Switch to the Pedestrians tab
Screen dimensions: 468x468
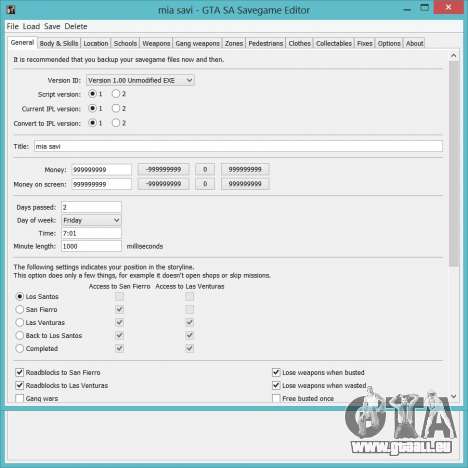(266, 43)
